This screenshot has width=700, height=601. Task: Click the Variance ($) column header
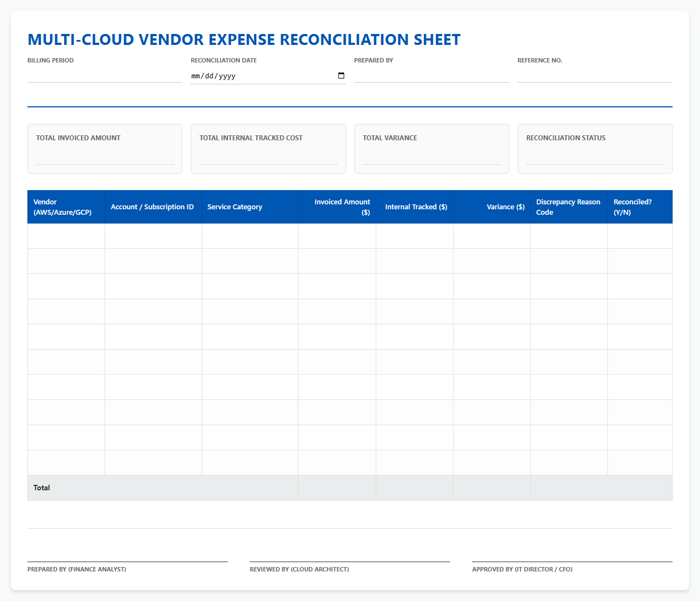pyautogui.click(x=492, y=207)
